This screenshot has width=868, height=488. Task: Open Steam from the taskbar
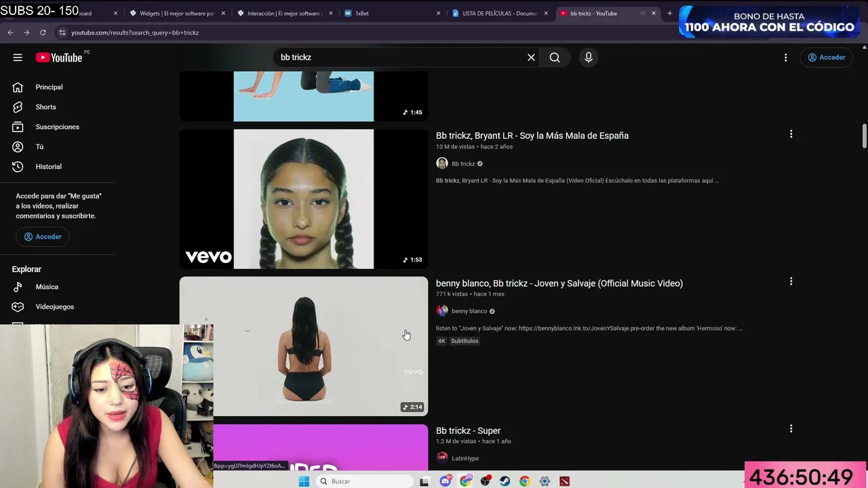pos(505,481)
